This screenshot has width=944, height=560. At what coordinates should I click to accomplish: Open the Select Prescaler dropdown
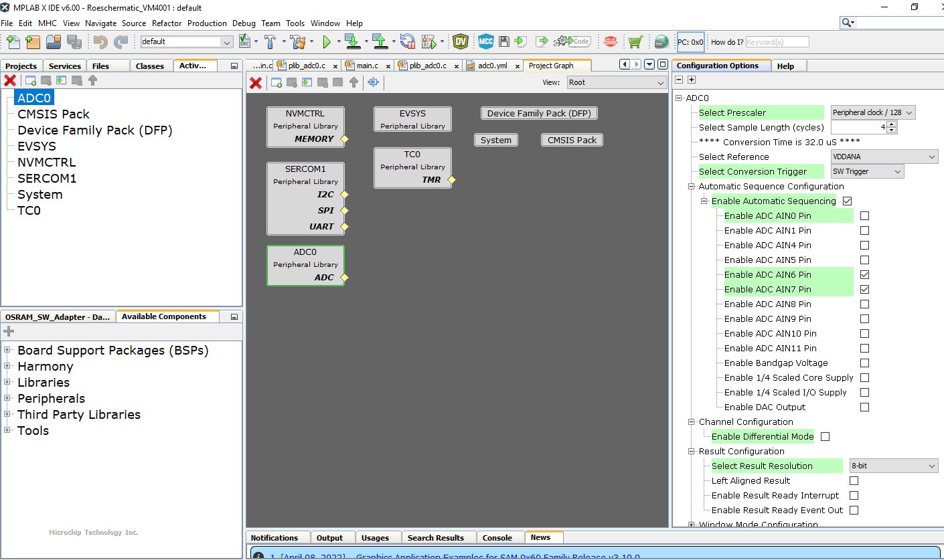pos(873,112)
